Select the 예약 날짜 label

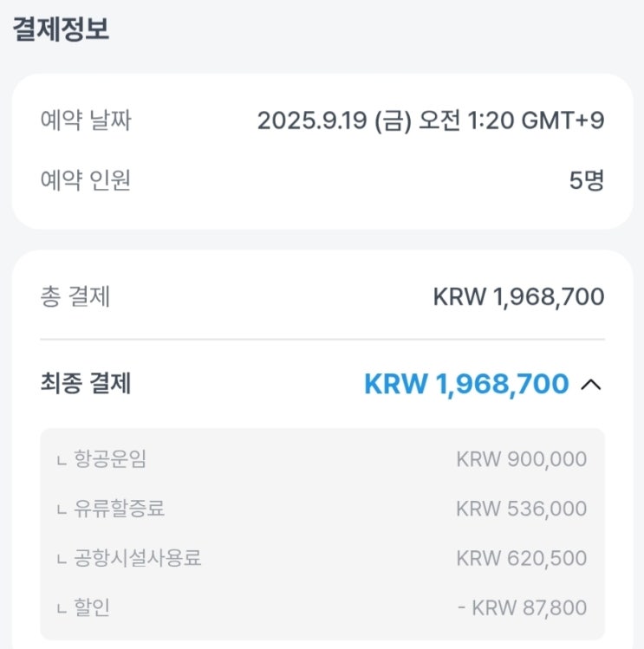[85, 120]
